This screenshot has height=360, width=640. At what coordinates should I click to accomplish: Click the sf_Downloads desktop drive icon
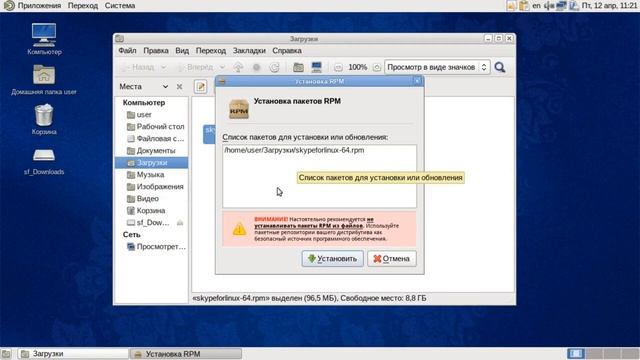tap(44, 162)
